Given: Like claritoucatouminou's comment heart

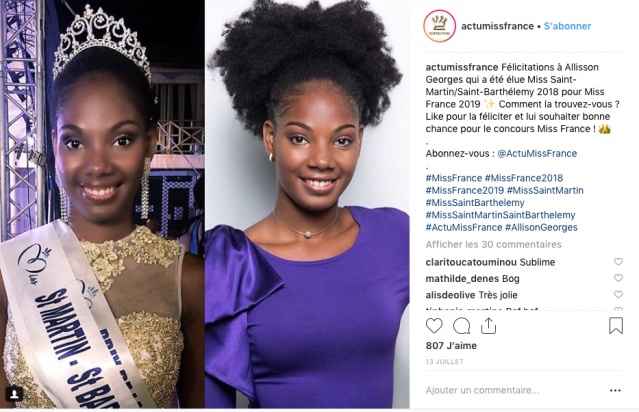Looking at the screenshot, I should [618, 262].
